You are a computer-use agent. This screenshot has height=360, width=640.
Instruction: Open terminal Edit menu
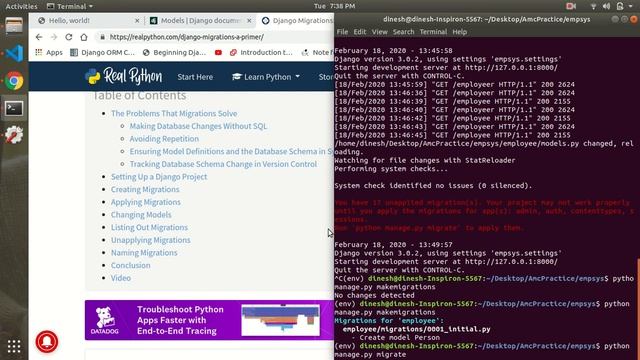360,32
